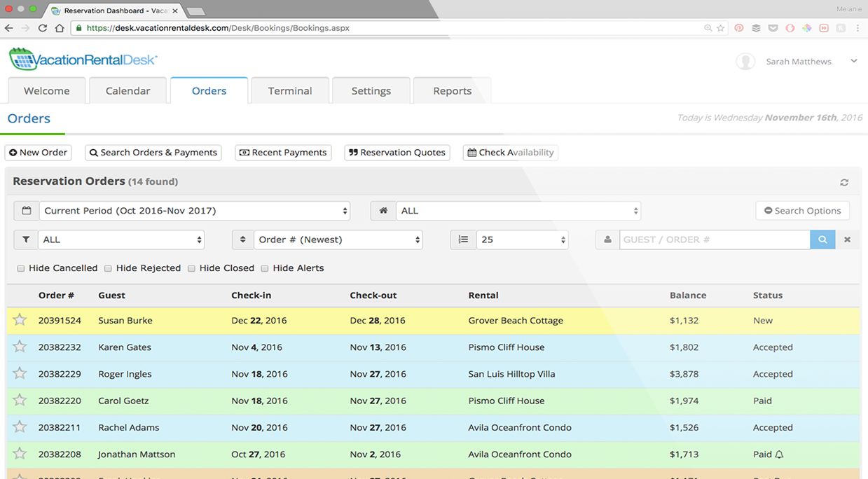Clear the guest search with the X
This screenshot has width=868, height=479.
tap(847, 239)
